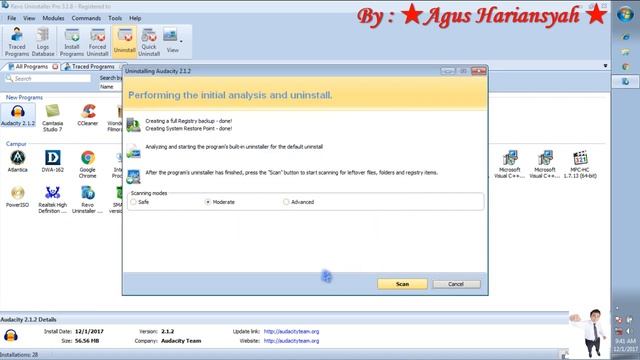
Task: Cancel the Audacity uninstall dialog
Action: 456,284
